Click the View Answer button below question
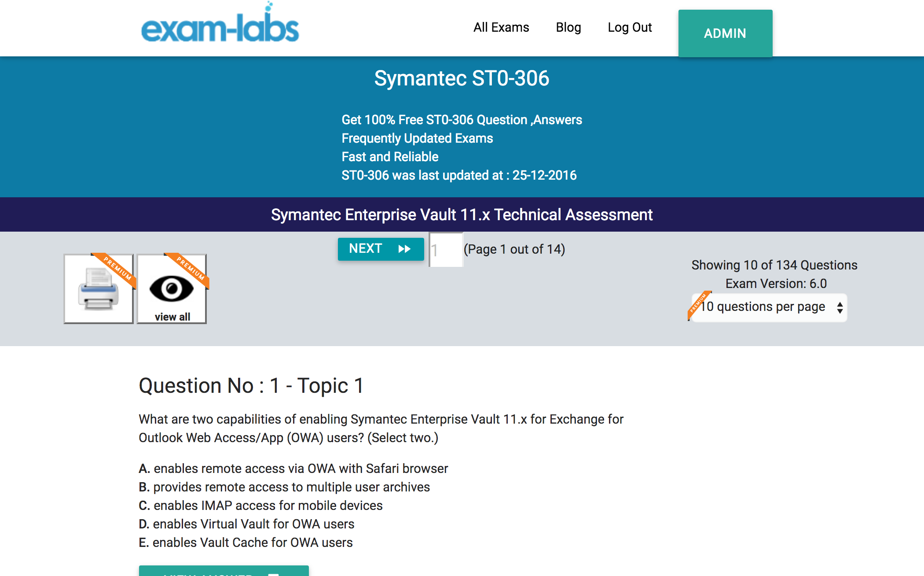The height and width of the screenshot is (576, 924). [224, 571]
